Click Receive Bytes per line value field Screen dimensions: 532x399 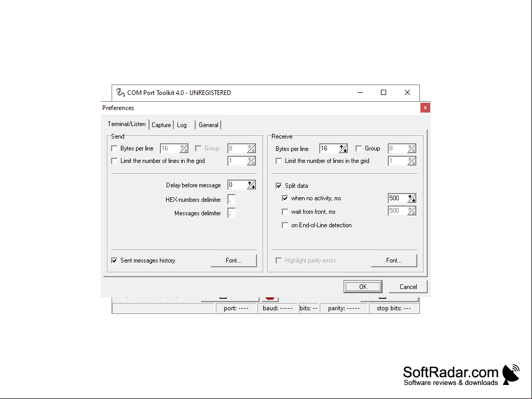coord(330,148)
